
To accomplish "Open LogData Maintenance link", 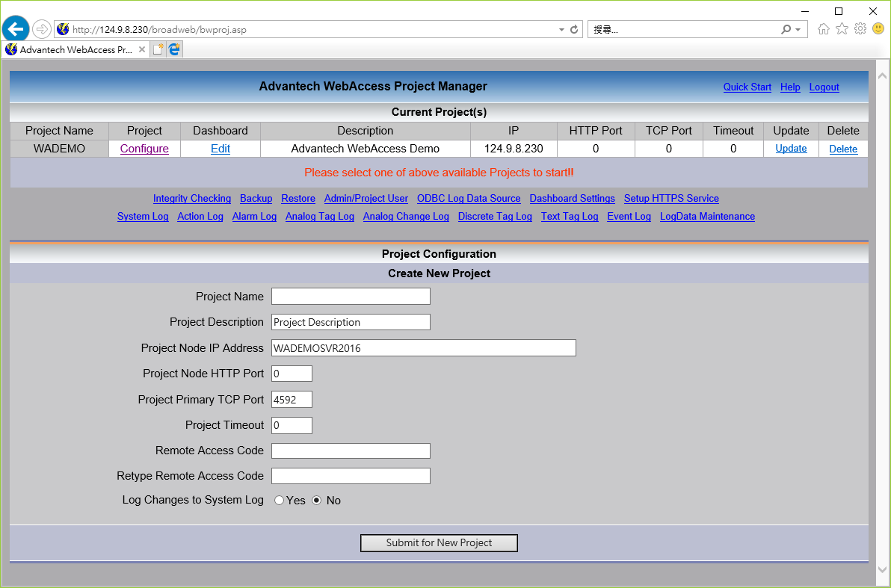I will pyautogui.click(x=707, y=217).
